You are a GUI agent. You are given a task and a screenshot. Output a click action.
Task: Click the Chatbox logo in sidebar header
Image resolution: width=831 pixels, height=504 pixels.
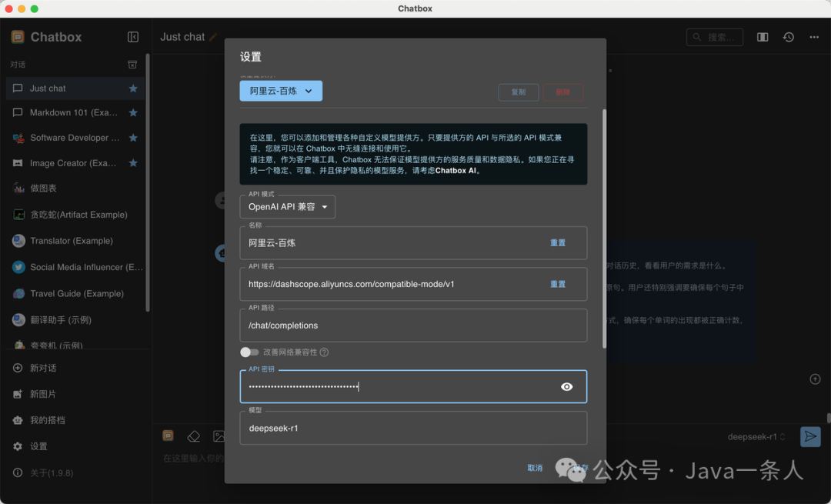[x=18, y=37]
